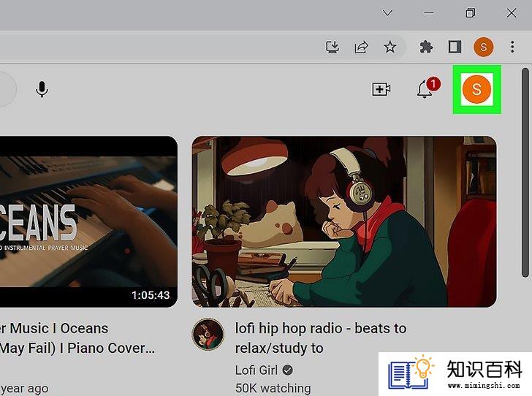The width and height of the screenshot is (532, 396).
Task: Toggle the Chrome side panel icon
Action: 455,47
